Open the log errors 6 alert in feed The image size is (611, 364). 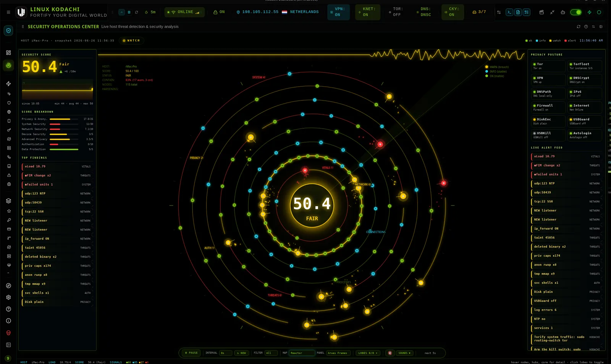566,310
